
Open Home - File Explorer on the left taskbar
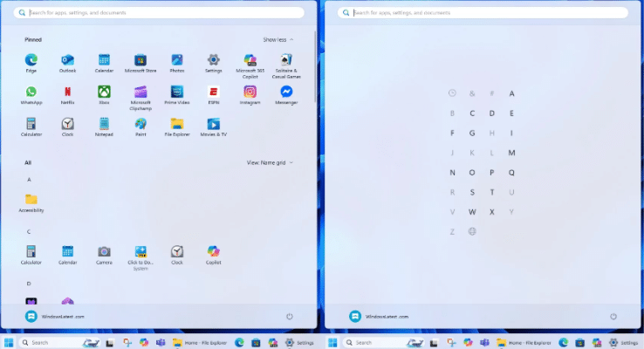(200, 342)
